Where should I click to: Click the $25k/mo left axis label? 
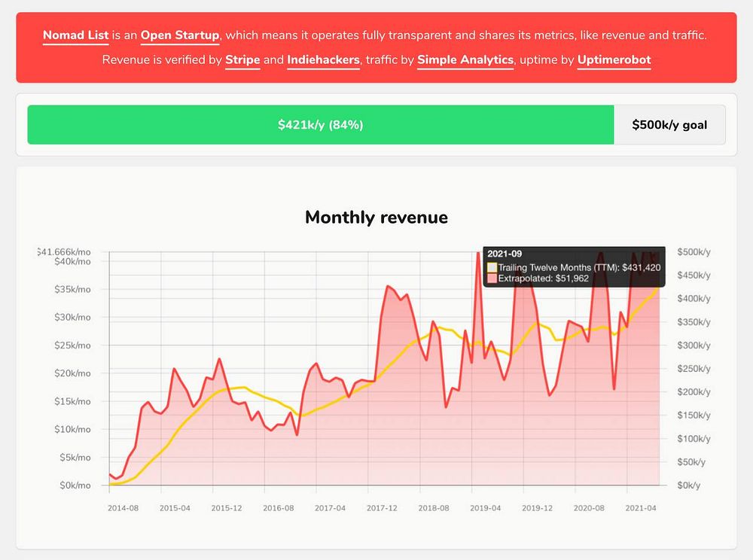tap(72, 345)
